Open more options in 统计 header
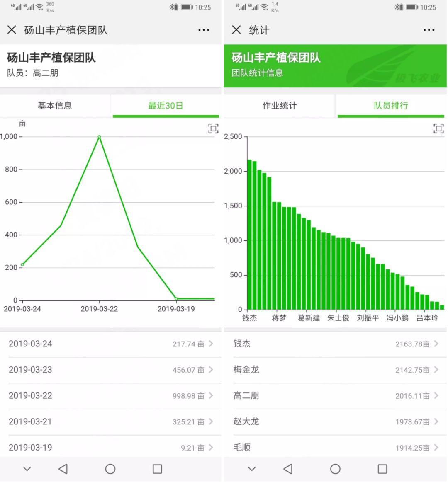The width and height of the screenshot is (448, 482). click(429, 30)
